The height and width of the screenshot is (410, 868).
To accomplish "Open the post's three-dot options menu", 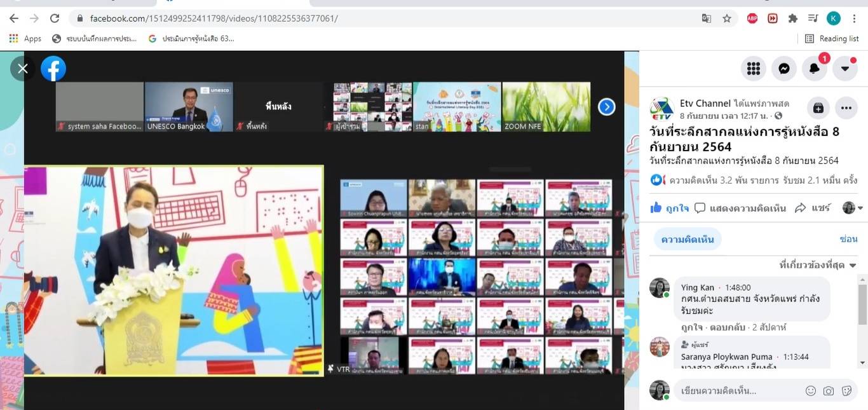I will (x=846, y=108).
